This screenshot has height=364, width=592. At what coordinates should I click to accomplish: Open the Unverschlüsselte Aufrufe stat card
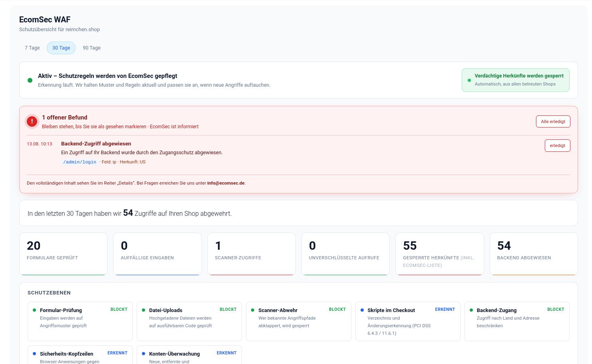coord(345,254)
